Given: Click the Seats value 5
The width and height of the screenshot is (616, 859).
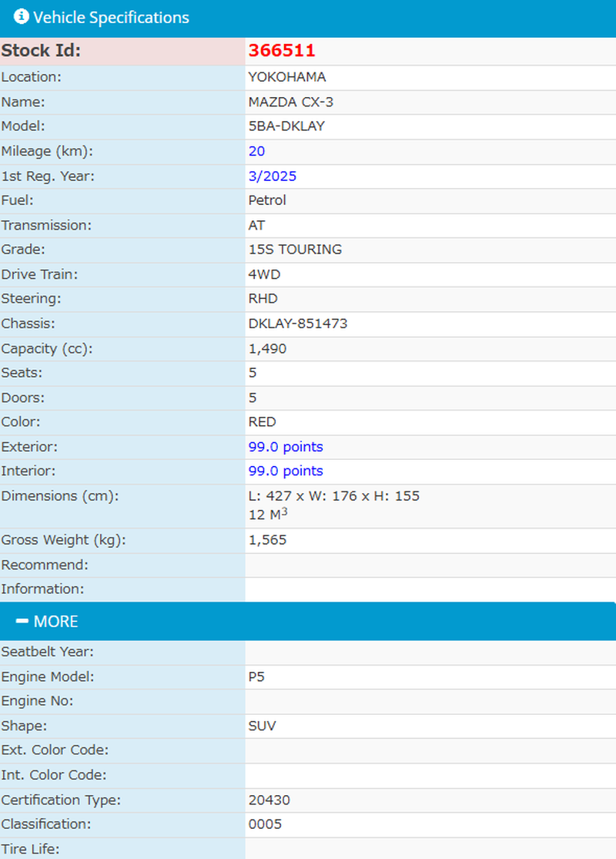Looking at the screenshot, I should 253,373.
